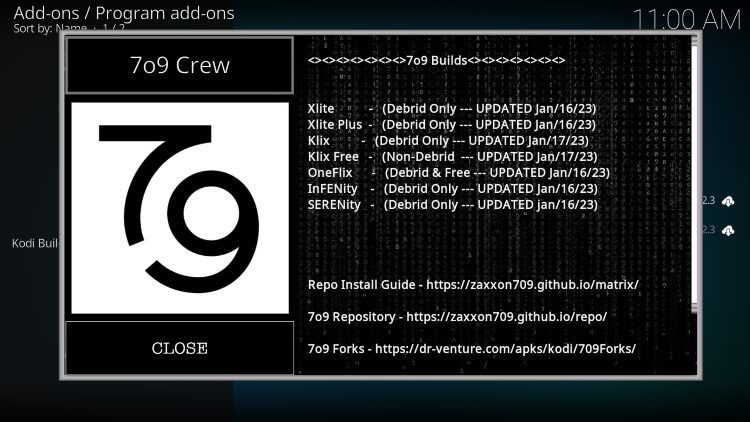Click the upper cloud download icon
Screen dimensions: 750x422
pos(728,201)
